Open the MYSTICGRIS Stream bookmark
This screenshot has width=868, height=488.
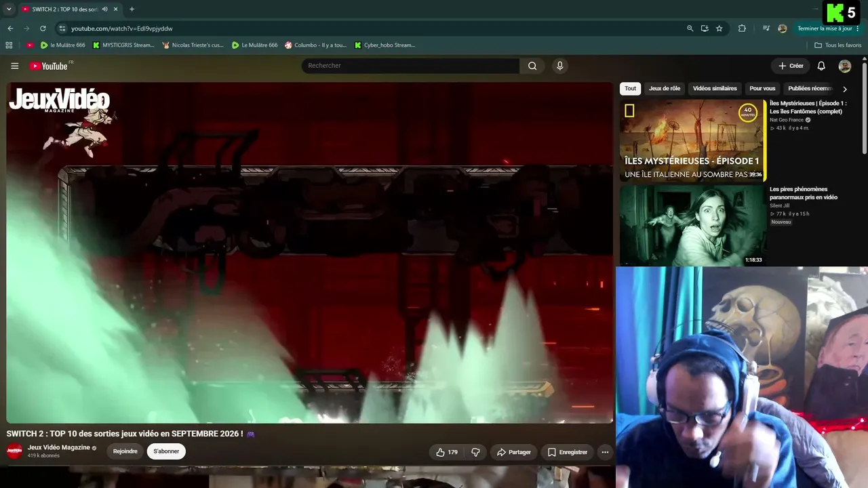point(123,45)
